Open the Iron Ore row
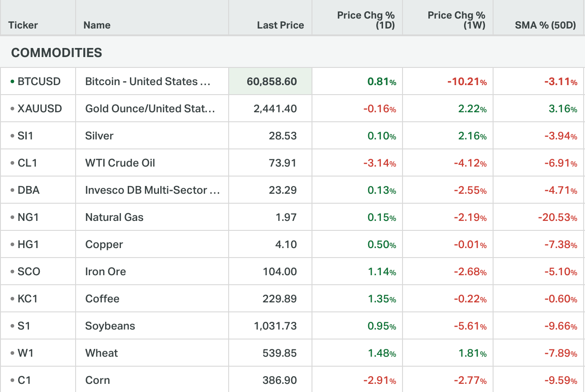Image resolution: width=585 pixels, height=392 pixels. pos(105,272)
